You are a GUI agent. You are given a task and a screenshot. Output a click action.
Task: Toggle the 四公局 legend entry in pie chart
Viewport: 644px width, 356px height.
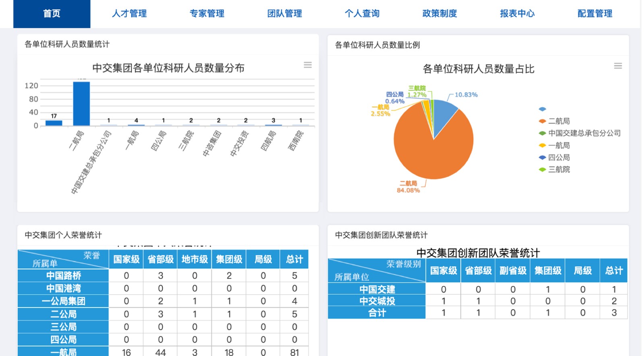(x=554, y=157)
